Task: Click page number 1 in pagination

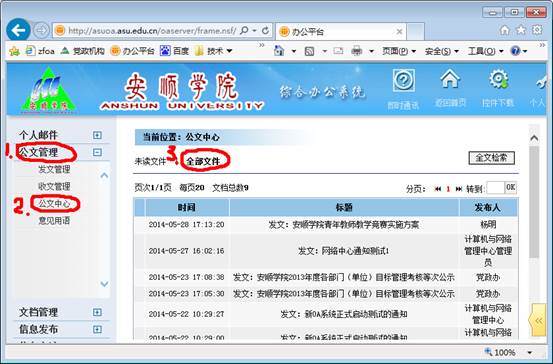Action: pos(448,189)
